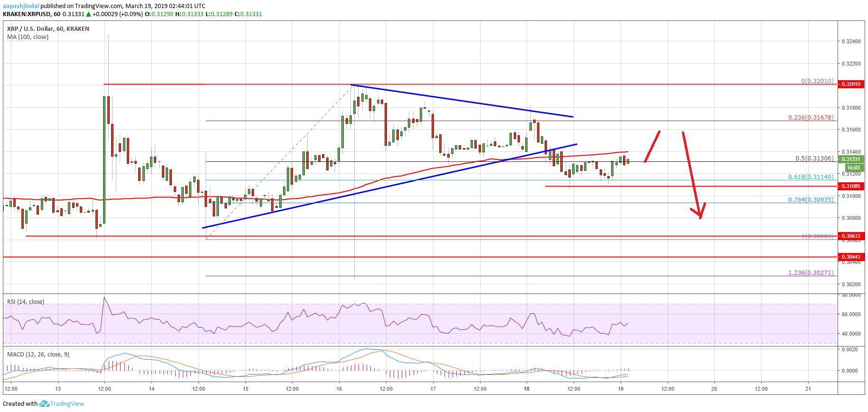Click the 0.30633 red price label
The height and width of the screenshot is (412, 868).
(851, 236)
